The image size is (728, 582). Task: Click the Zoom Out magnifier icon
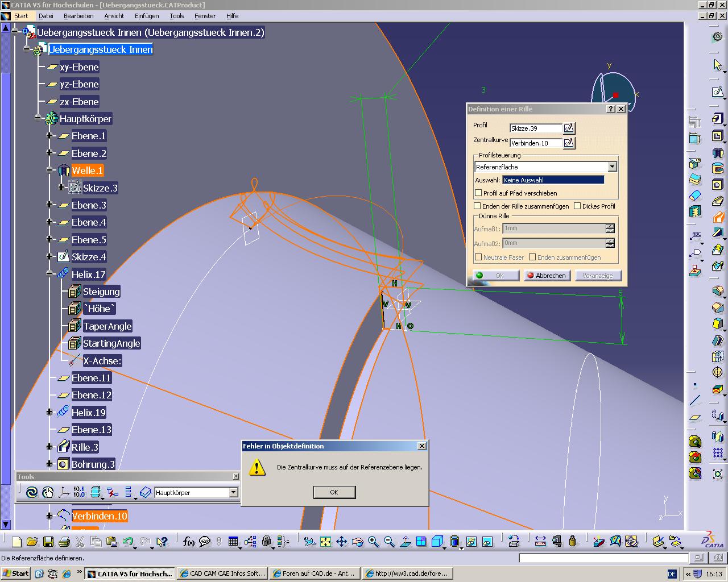pyautogui.click(x=389, y=542)
